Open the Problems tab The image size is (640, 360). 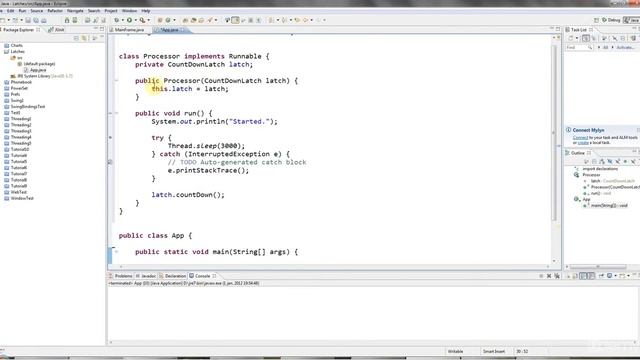(x=121, y=276)
